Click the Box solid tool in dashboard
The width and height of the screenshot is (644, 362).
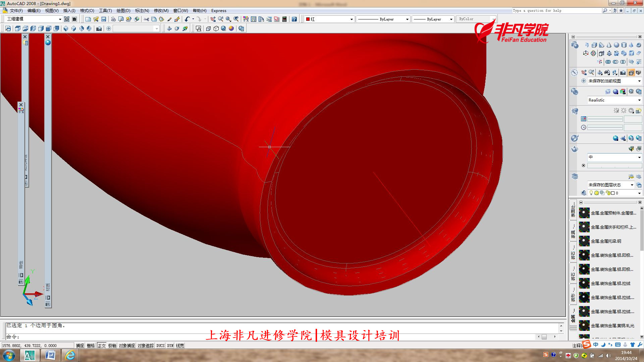tap(594, 45)
